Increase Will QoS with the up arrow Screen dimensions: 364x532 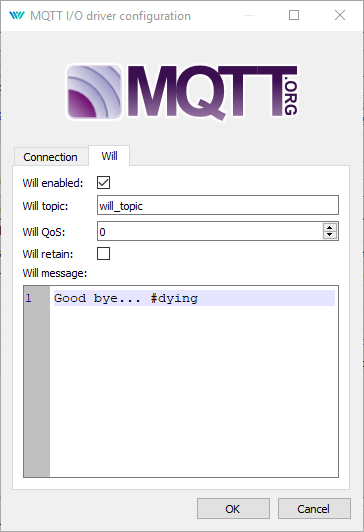[330, 227]
